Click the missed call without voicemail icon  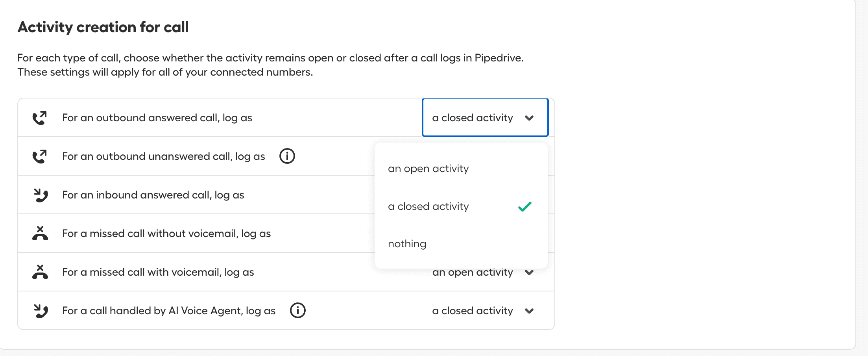pyautogui.click(x=40, y=233)
